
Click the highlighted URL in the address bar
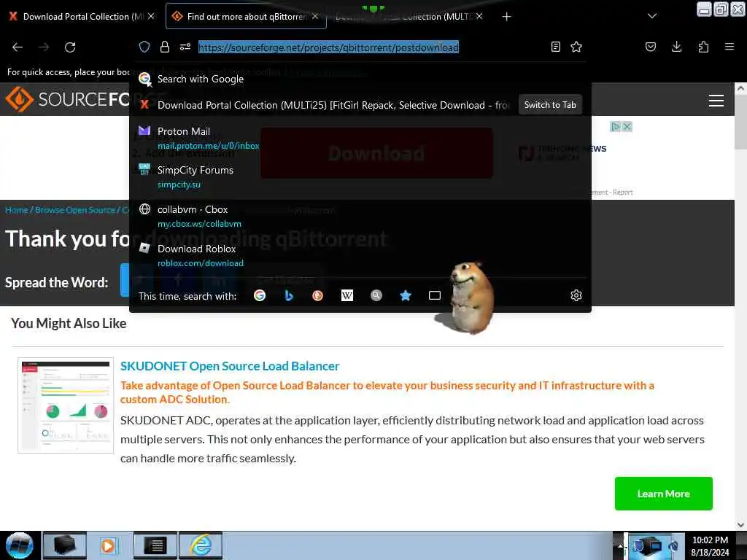(328, 47)
